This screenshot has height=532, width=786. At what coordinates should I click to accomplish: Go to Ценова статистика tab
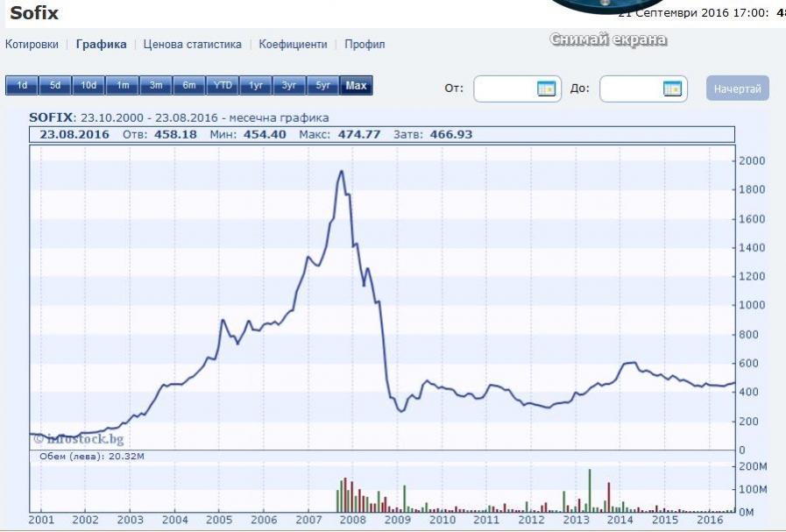(x=193, y=44)
